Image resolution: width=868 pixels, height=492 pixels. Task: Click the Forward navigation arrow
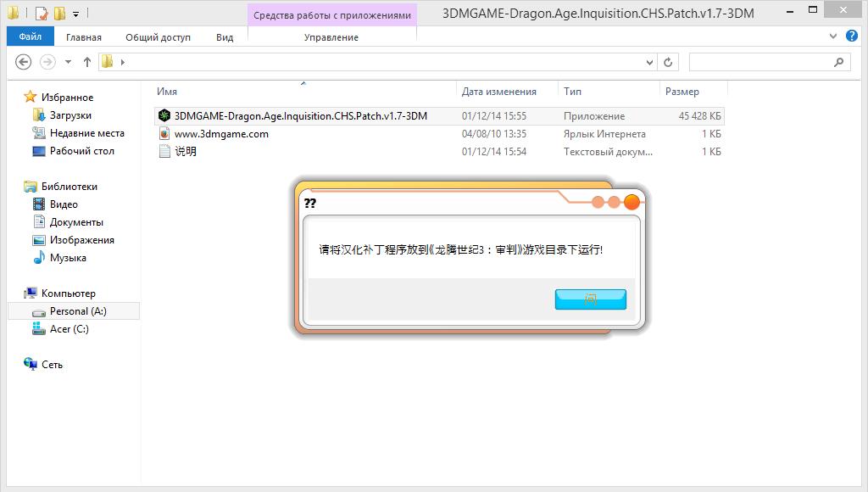(x=48, y=62)
